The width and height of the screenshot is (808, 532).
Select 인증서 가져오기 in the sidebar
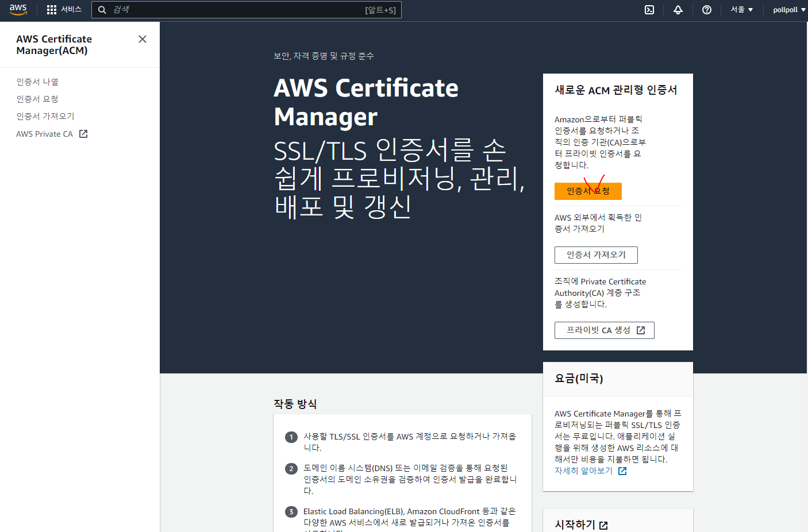[x=45, y=117]
